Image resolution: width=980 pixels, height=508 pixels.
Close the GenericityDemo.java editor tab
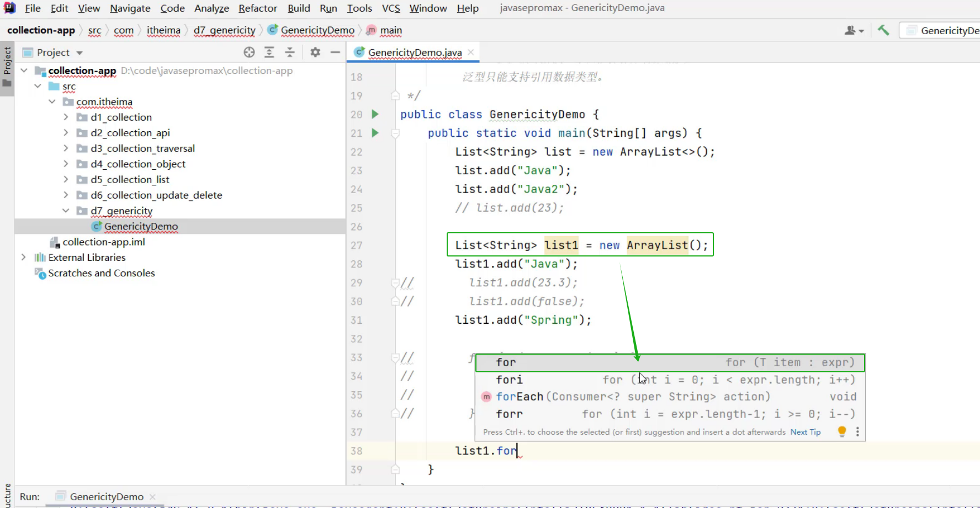coord(471,52)
